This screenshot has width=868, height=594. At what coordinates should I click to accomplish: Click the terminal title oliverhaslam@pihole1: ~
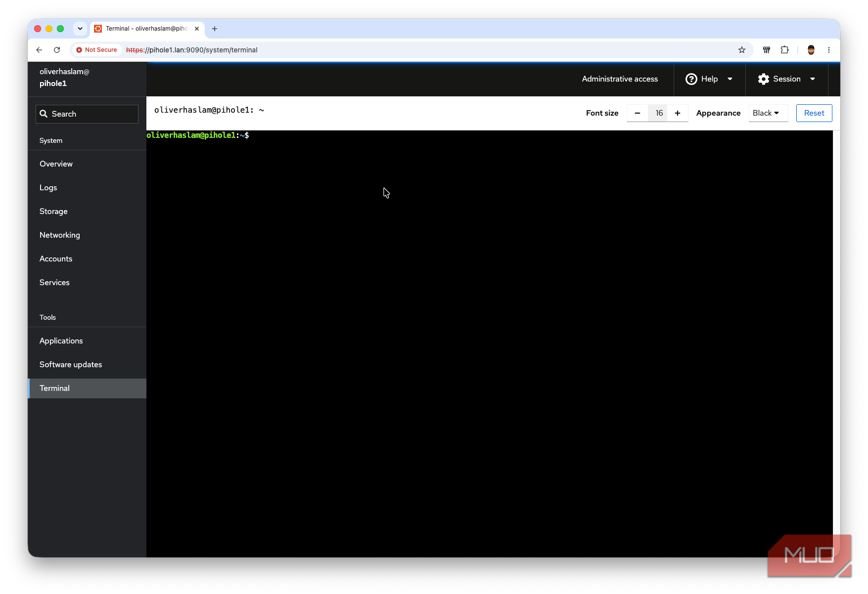pos(209,110)
